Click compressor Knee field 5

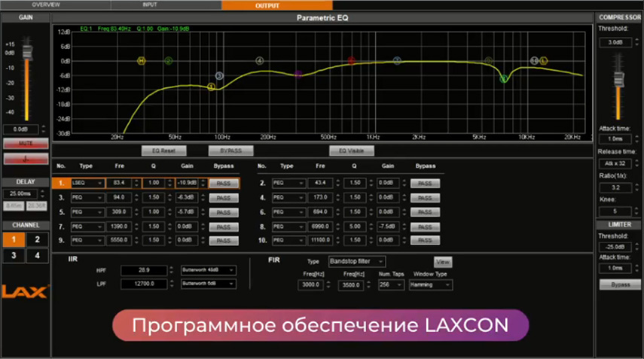coord(615,211)
